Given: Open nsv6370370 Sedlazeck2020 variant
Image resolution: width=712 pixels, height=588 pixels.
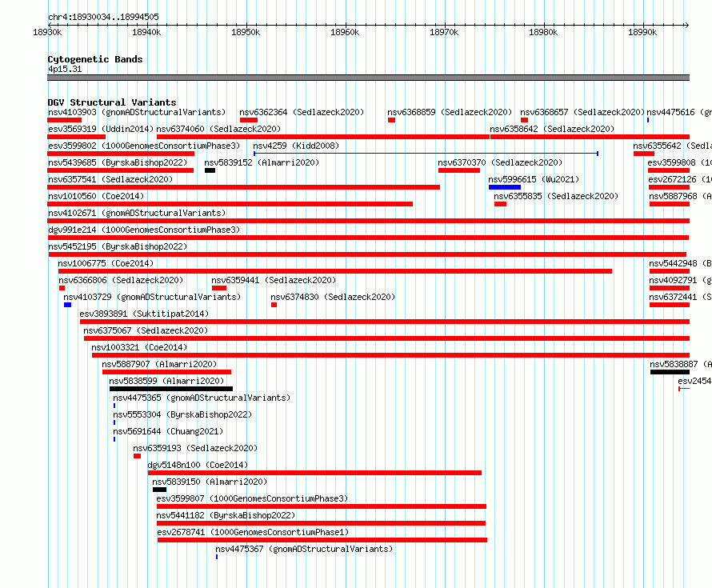Looking at the screenshot, I should click(500, 162).
